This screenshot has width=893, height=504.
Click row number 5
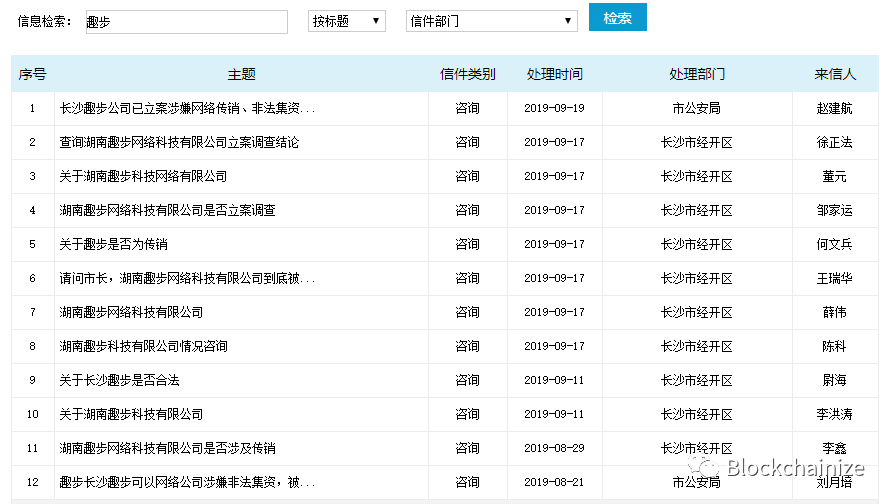point(32,244)
